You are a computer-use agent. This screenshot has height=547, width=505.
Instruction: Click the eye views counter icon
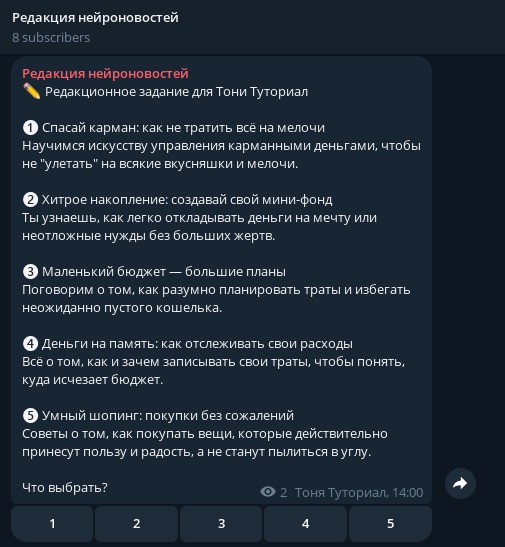[x=268, y=492]
